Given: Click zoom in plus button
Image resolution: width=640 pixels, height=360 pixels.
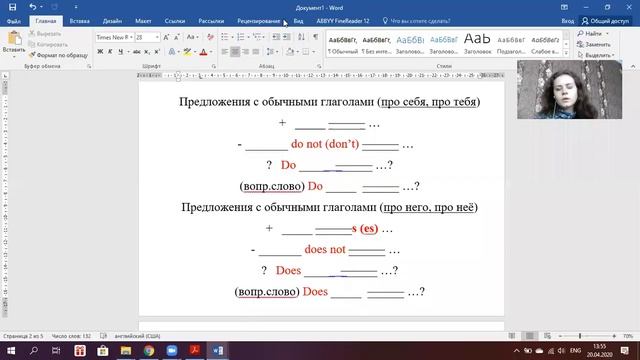Looking at the screenshot, I should point(614,336).
